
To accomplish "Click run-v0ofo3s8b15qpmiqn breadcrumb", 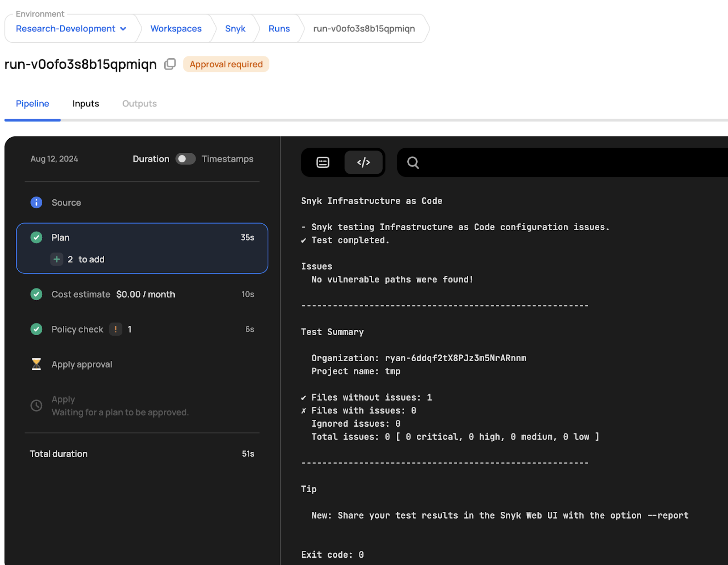I will (364, 29).
